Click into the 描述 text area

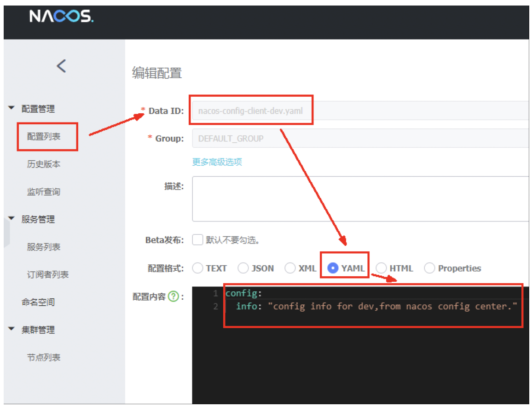(359, 199)
